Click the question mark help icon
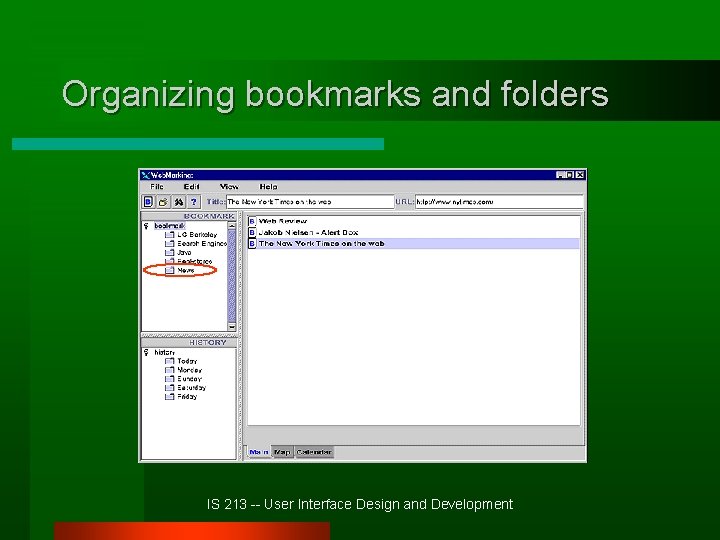This screenshot has width=720, height=540. coord(194,202)
